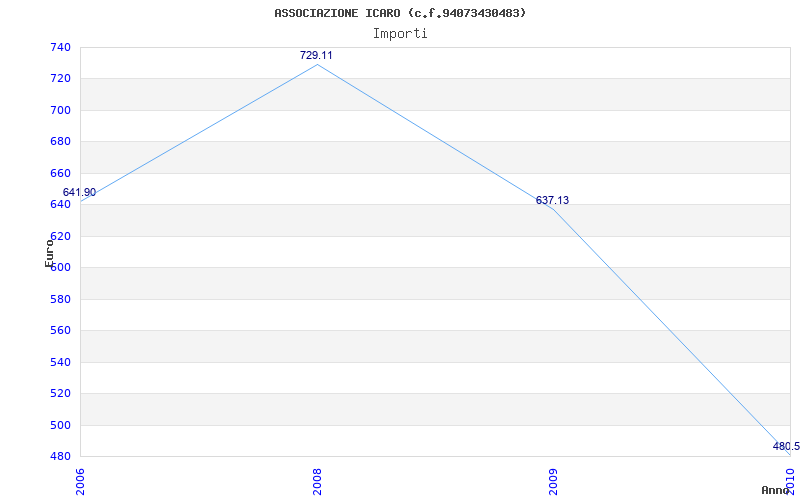Image resolution: width=800 pixels, height=500 pixels.
Task: Click the 660 y-axis tick label
Action: tap(61, 173)
